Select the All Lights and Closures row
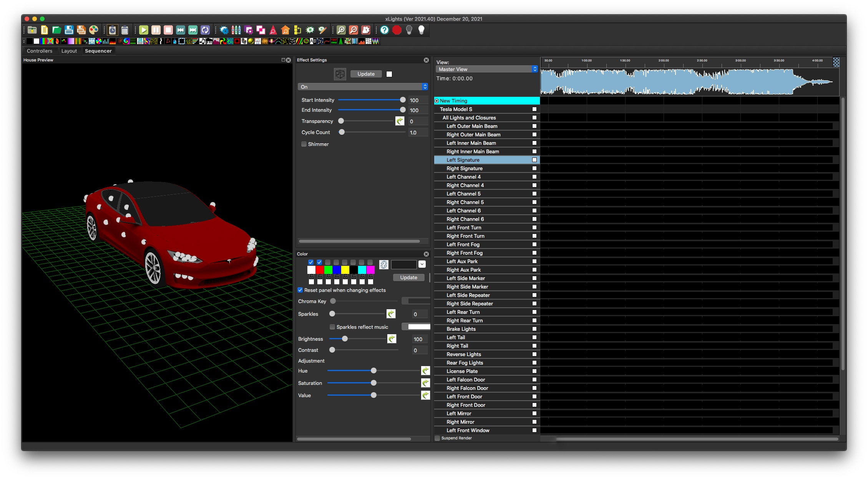Screen dimensions: 868x479 487,118
